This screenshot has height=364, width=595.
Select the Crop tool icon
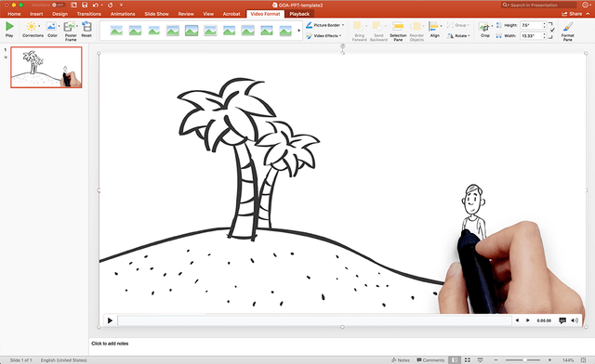pos(483,27)
